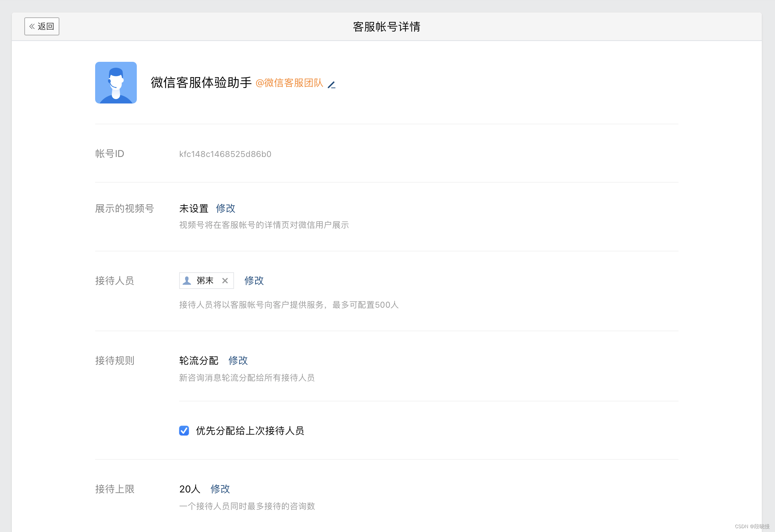Click 修改 link next to 接待人员

coord(254,281)
